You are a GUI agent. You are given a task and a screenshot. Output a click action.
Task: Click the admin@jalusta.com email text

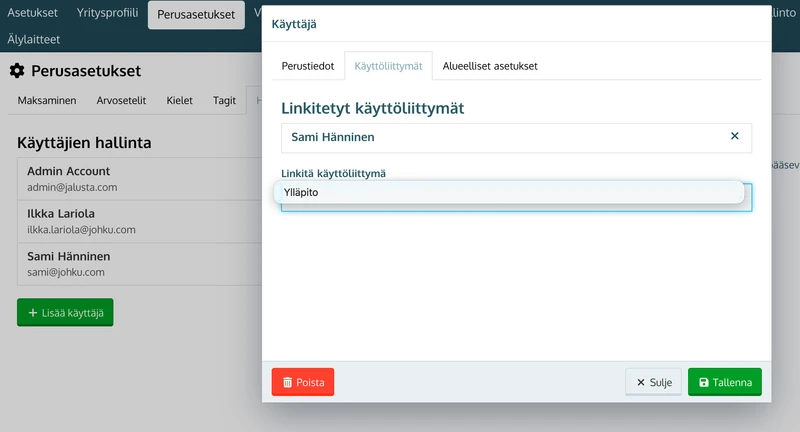tap(72, 187)
